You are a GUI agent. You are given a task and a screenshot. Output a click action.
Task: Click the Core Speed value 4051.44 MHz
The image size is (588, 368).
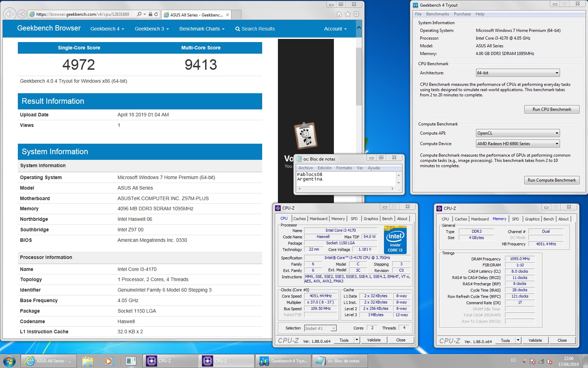pos(321,296)
